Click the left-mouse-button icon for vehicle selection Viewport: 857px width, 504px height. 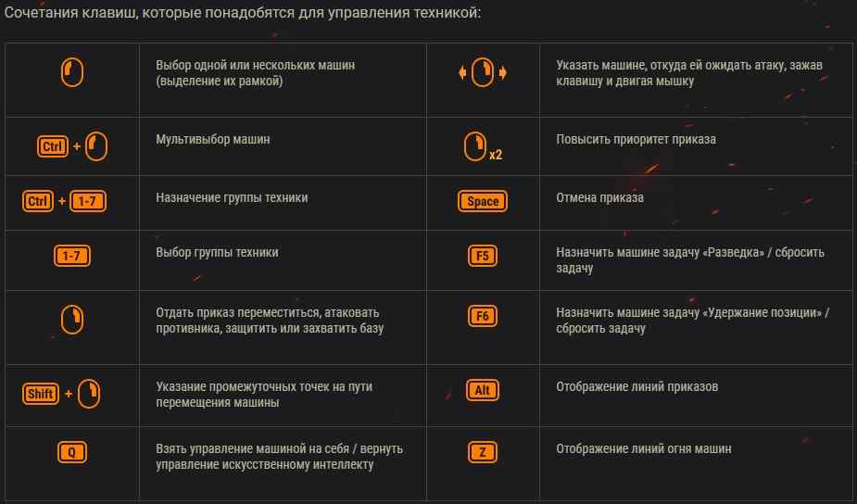click(x=72, y=72)
